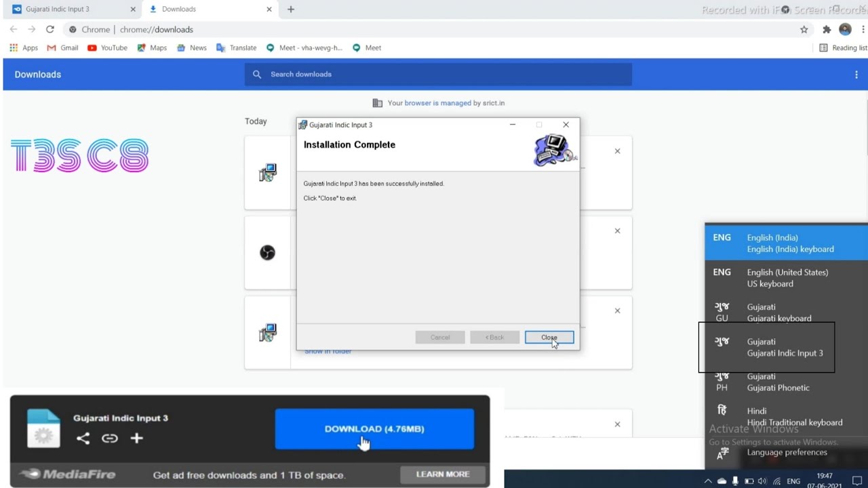868x488 pixels.
Task: Click the ENG language indicator in the taskbar
Action: [x=793, y=481]
